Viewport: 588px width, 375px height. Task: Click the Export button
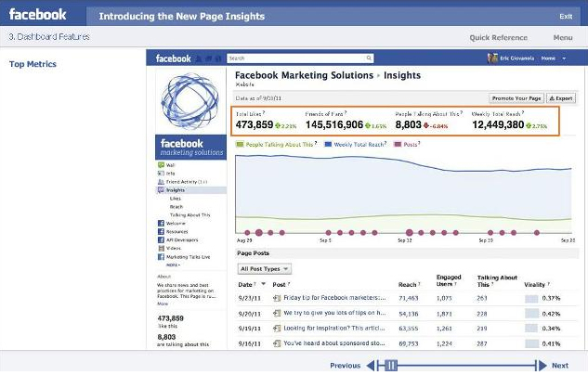560,97
